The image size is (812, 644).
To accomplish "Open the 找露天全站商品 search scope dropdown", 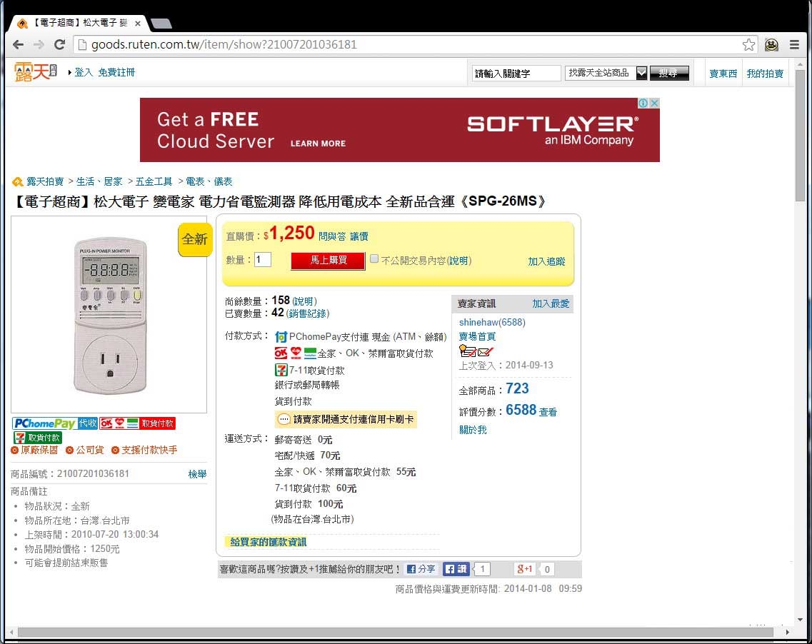I will [606, 73].
